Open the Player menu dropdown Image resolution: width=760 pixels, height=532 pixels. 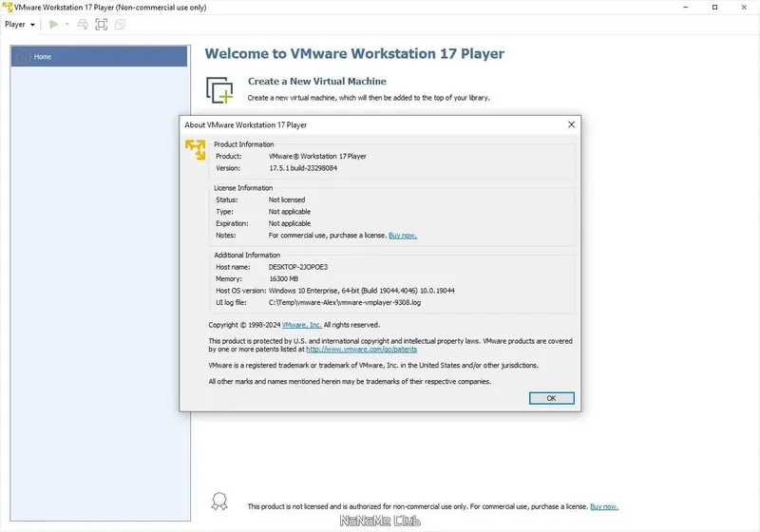tap(20, 25)
